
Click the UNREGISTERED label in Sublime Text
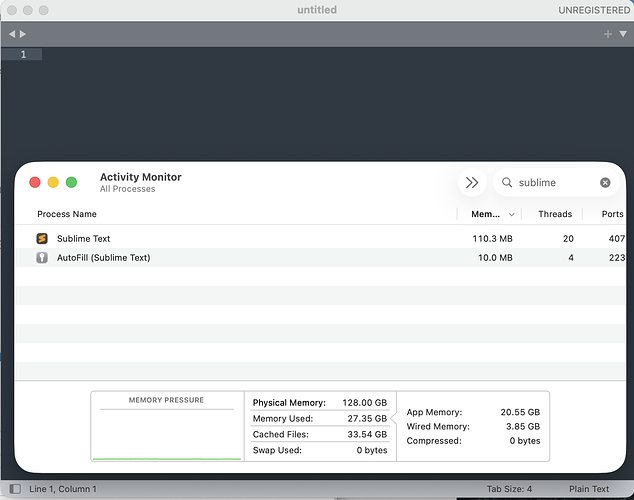click(594, 10)
